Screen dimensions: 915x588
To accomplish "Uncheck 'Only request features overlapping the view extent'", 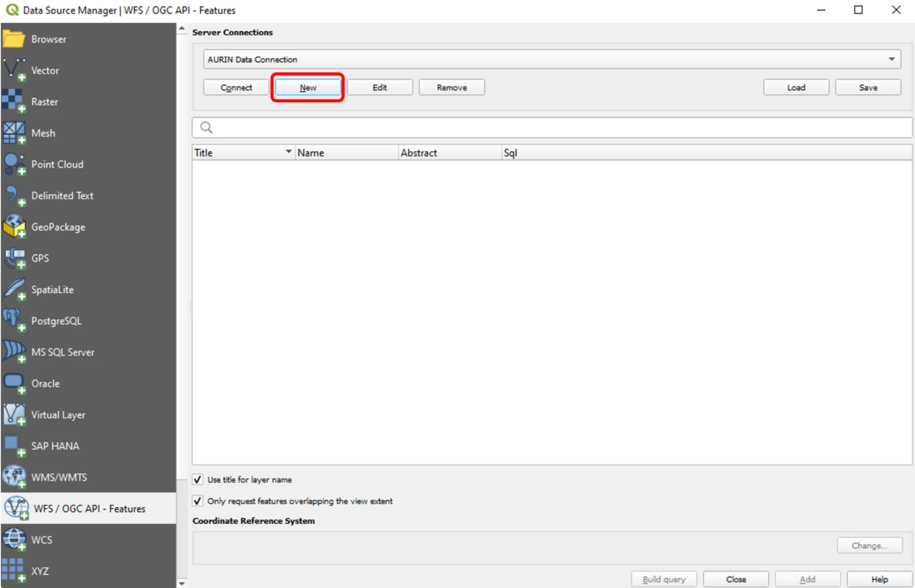I will (x=198, y=501).
